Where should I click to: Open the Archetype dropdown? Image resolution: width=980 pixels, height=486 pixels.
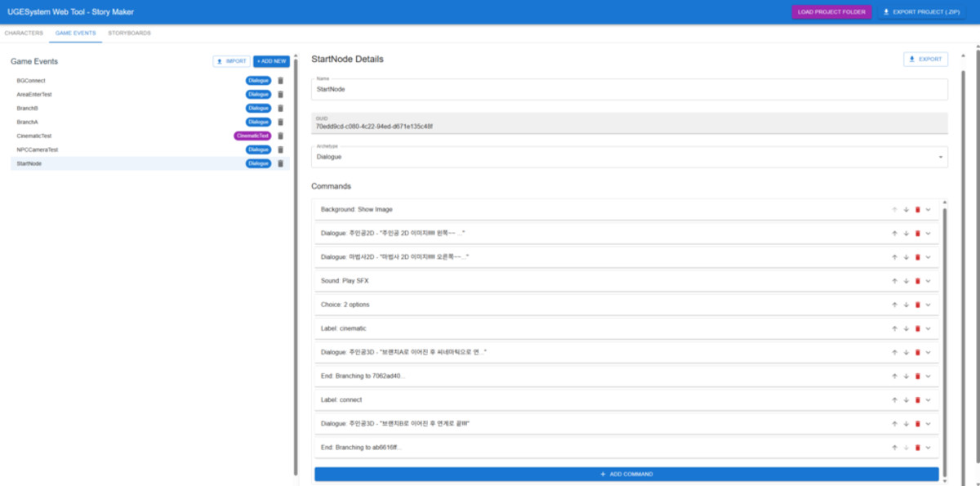point(939,156)
